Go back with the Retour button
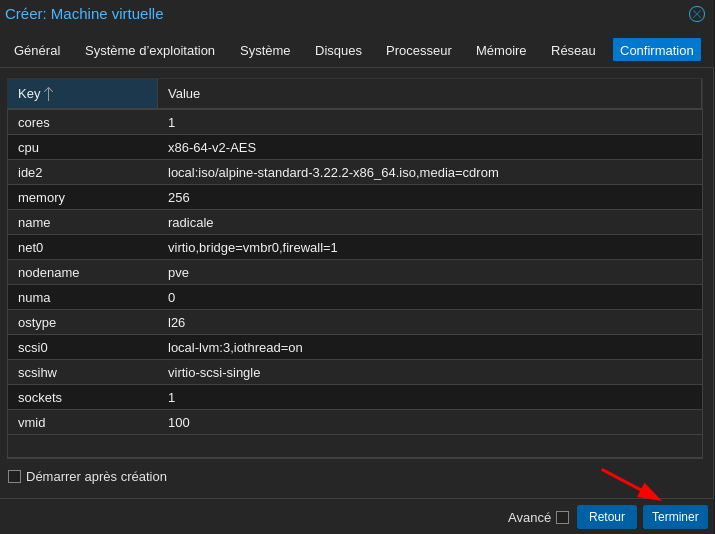The width and height of the screenshot is (715, 534). pyautogui.click(x=606, y=517)
